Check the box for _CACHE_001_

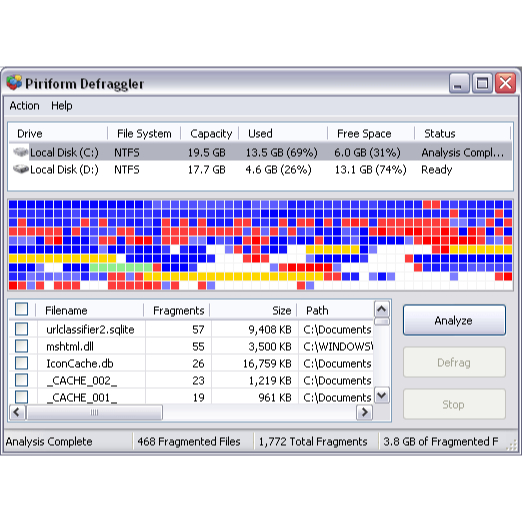pos(21,397)
